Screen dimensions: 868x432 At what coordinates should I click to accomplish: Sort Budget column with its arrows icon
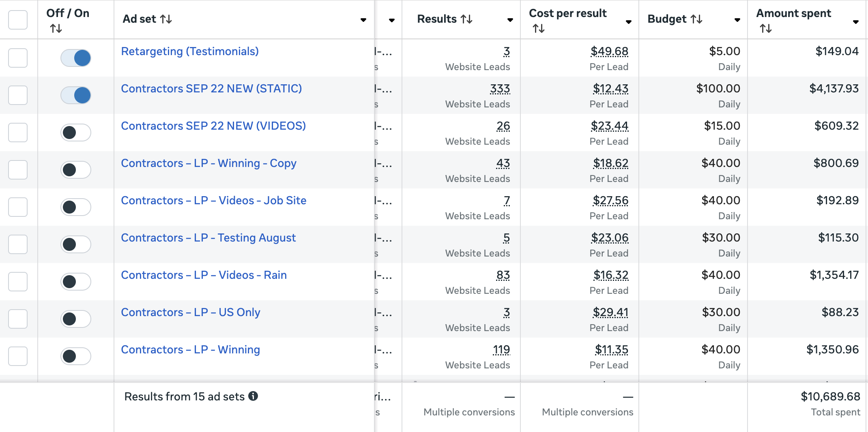[696, 19]
